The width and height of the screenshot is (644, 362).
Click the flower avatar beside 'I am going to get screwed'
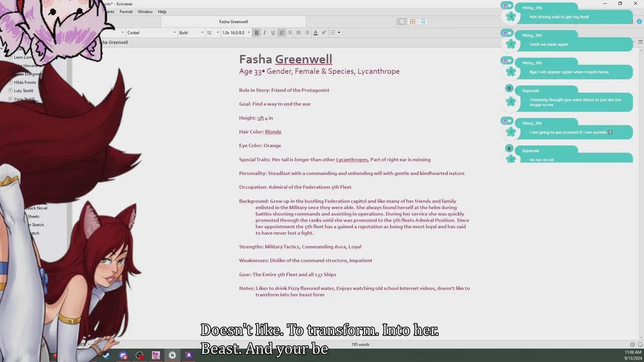point(511,132)
